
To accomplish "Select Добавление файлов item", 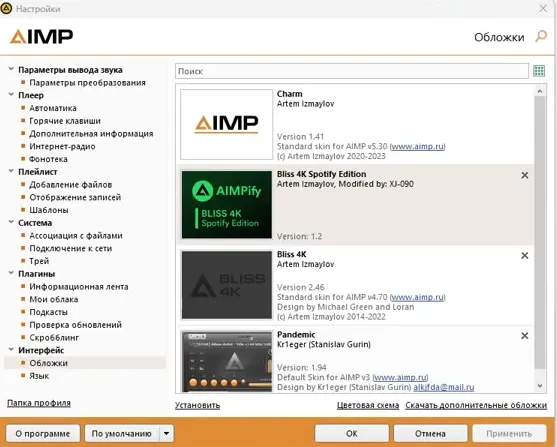I will coord(71,185).
